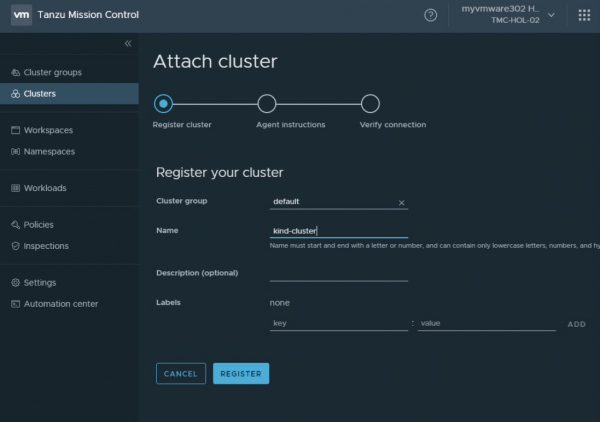Viewport: 600px width, 422px height.
Task: Clear the Cluster group default selection
Action: click(x=402, y=202)
